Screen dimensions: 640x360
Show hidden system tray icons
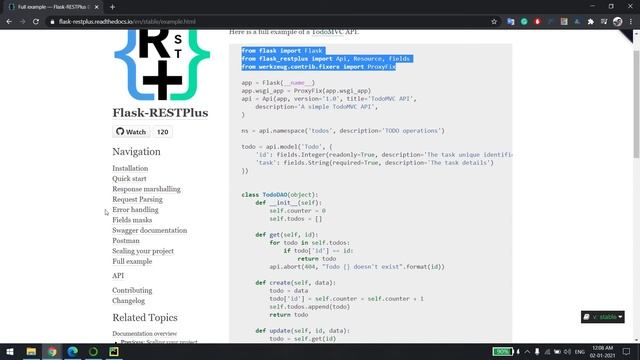527,351
